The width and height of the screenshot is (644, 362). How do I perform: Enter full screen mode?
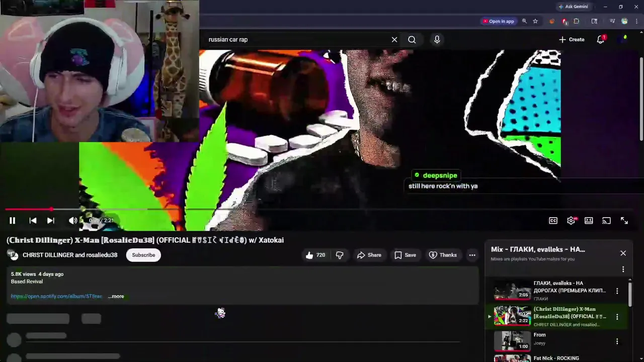click(624, 221)
